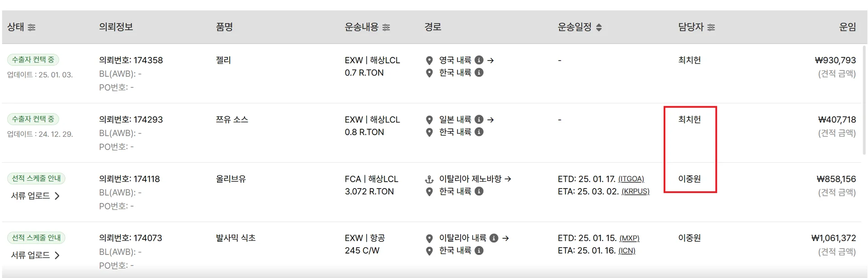Viewport: 868px width, 278px height.
Task: Click 선적 스케줄 안내 badge for 올리브유
Action: 36,179
